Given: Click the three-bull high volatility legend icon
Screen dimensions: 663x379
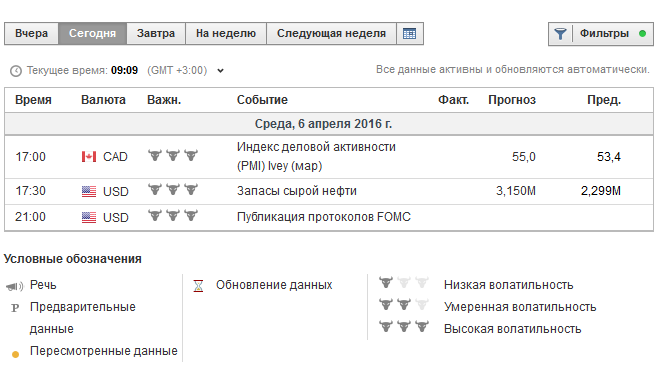Looking at the screenshot, I should [404, 326].
